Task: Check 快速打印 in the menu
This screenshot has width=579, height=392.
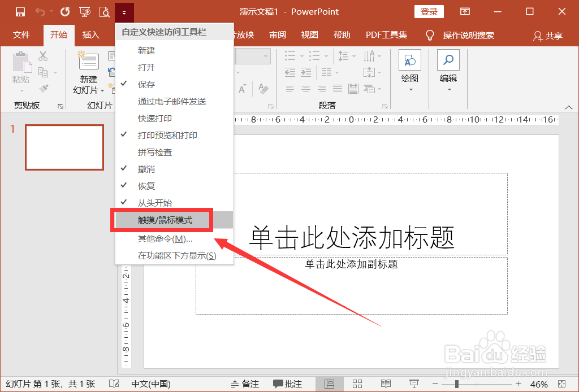Action: 174,119
